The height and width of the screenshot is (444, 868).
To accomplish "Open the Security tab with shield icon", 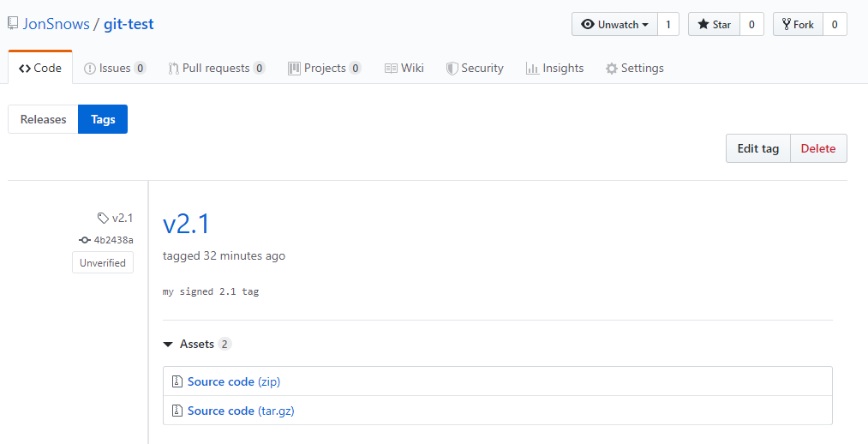I will (x=475, y=69).
